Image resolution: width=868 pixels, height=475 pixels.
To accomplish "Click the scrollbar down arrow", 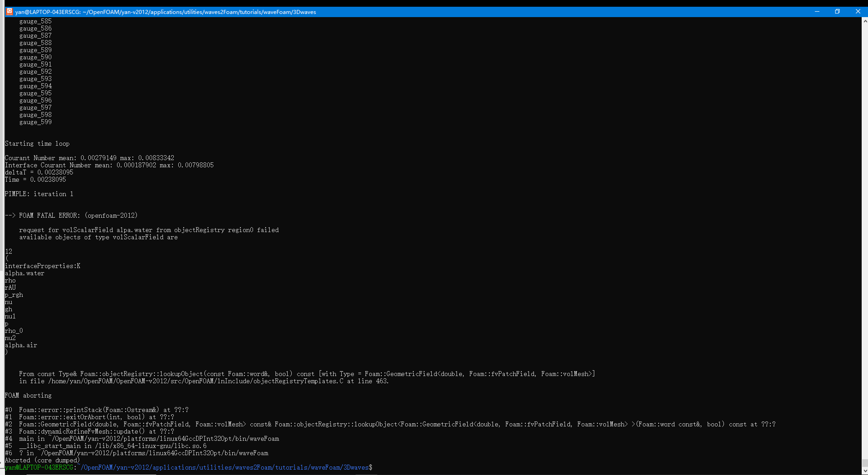I will [x=865, y=471].
